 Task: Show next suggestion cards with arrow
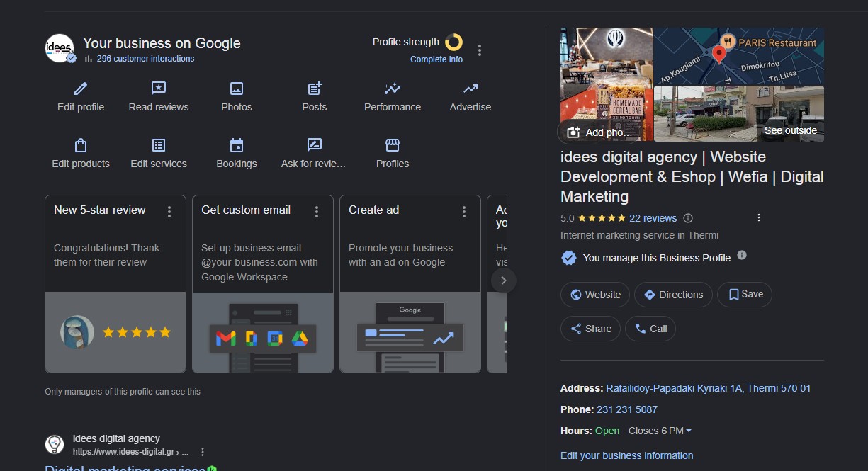point(504,280)
